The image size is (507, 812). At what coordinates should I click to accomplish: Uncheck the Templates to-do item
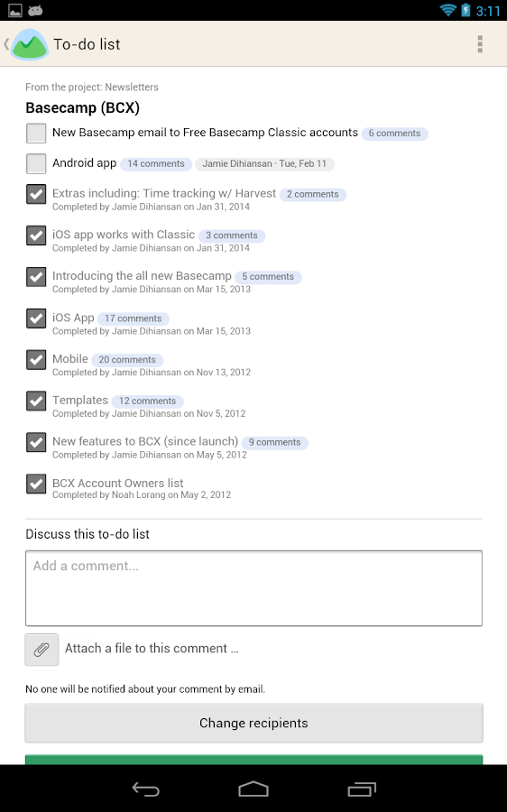(x=36, y=401)
